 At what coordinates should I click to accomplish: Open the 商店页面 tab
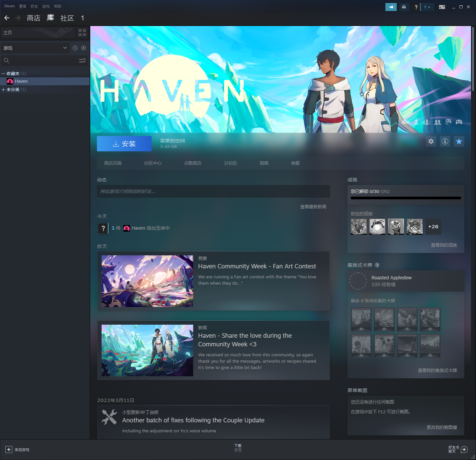[113, 163]
